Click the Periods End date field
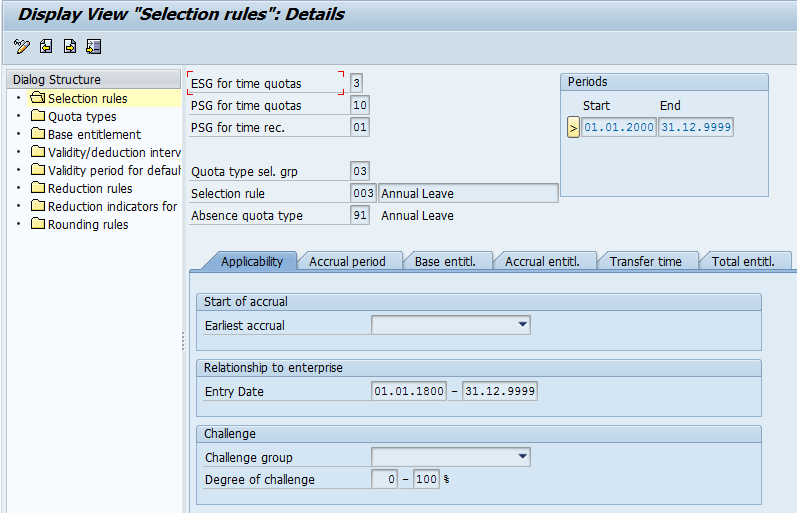This screenshot has height=513, width=797. [x=695, y=127]
